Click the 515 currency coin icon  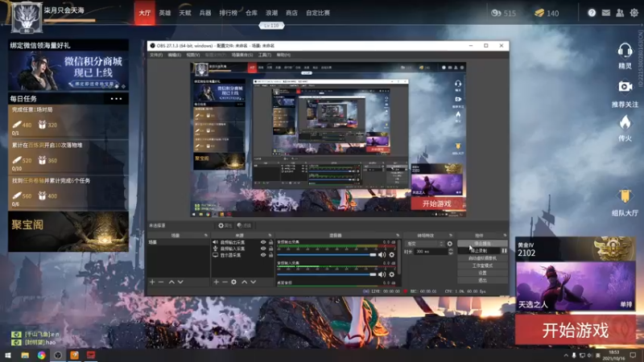[x=496, y=13]
